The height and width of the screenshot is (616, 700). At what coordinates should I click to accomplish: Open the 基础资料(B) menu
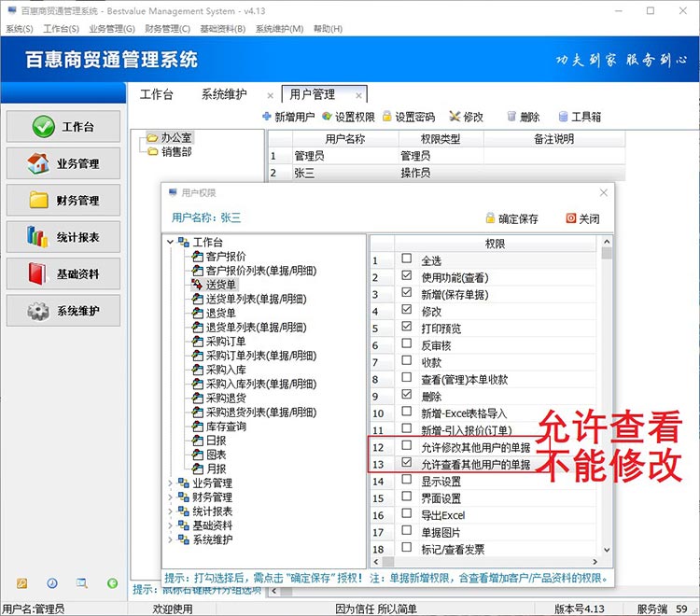point(223,29)
